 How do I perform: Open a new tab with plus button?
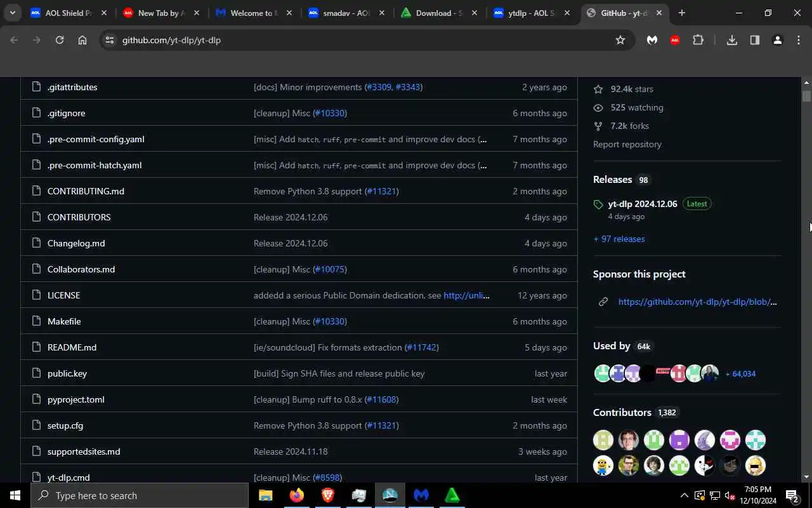[682, 13]
